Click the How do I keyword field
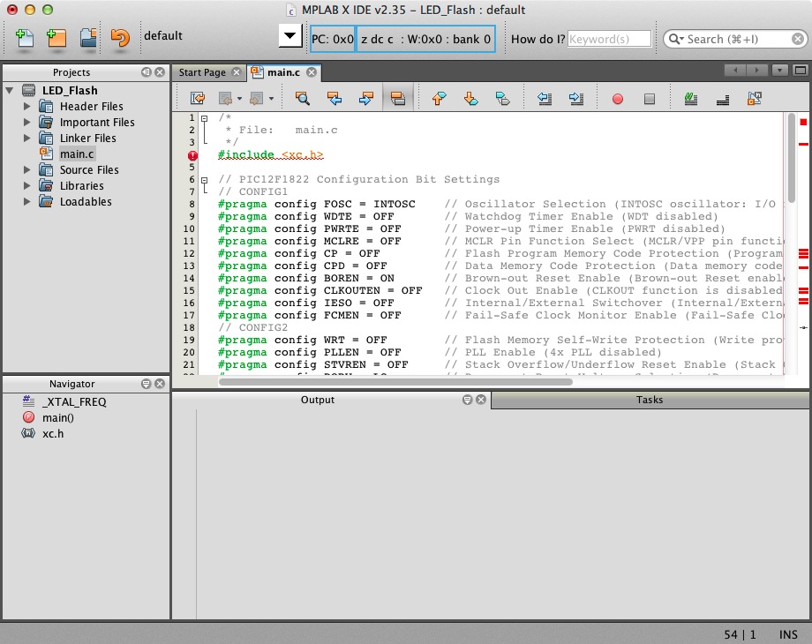 609,39
